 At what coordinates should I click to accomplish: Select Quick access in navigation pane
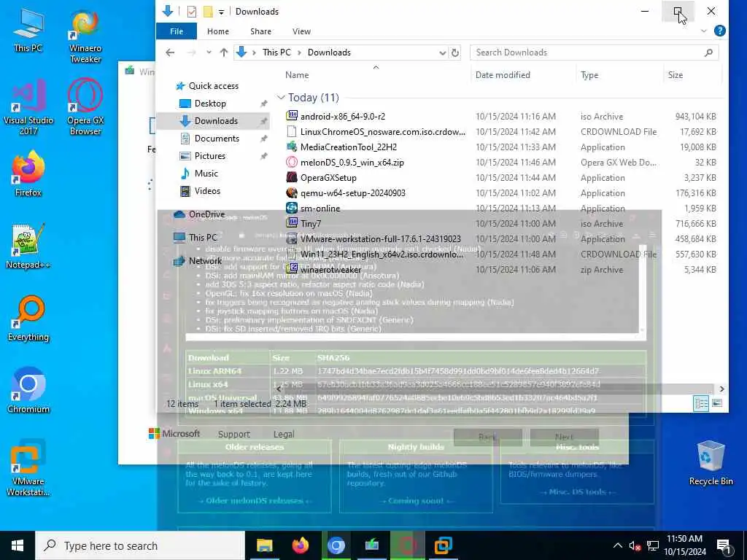click(x=214, y=86)
